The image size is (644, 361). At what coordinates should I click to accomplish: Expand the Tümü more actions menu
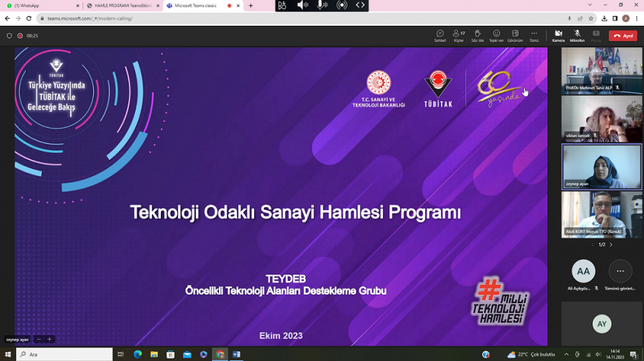coord(534,35)
